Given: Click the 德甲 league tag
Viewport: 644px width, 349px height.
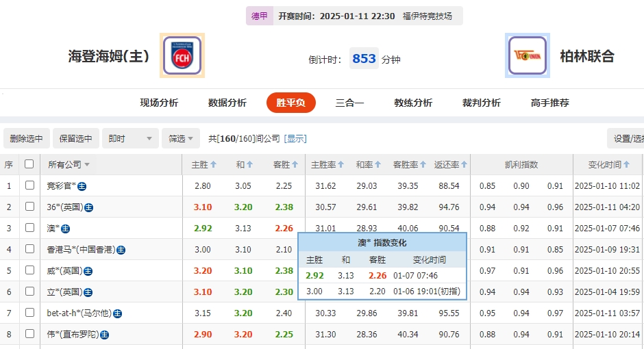Looking at the screenshot, I should pyautogui.click(x=260, y=16).
